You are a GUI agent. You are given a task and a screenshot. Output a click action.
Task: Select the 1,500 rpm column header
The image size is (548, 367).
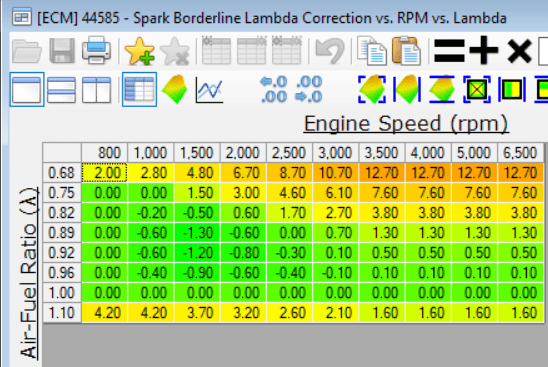pos(197,152)
